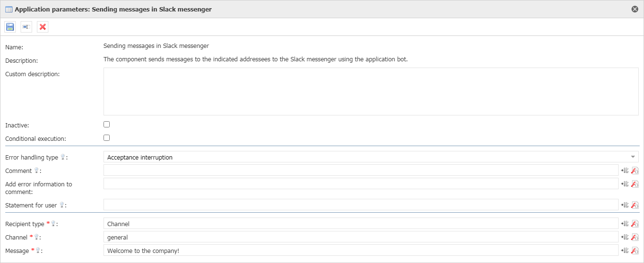Close the Application parameters dialog
Viewport: 644px width, 263px height.
[635, 9]
